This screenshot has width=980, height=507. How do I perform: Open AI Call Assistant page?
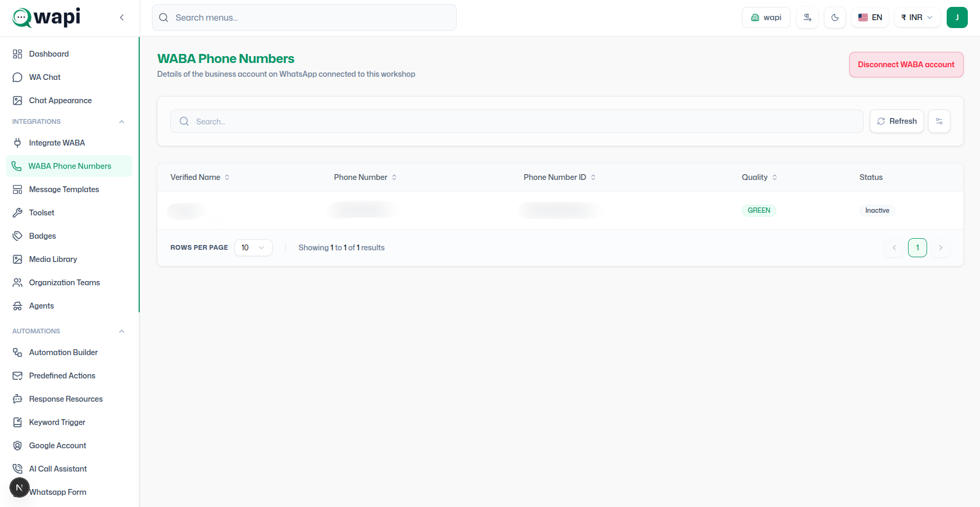[69, 469]
